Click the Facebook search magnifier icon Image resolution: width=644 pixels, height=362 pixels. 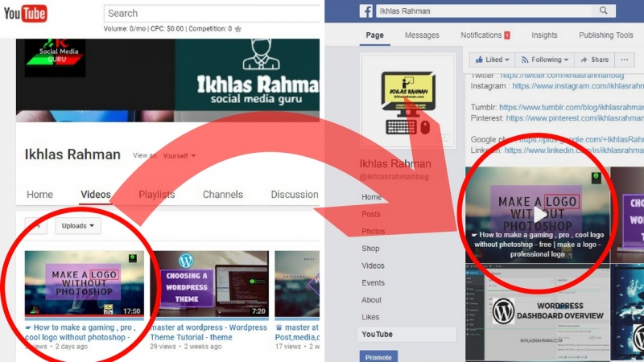(x=603, y=10)
